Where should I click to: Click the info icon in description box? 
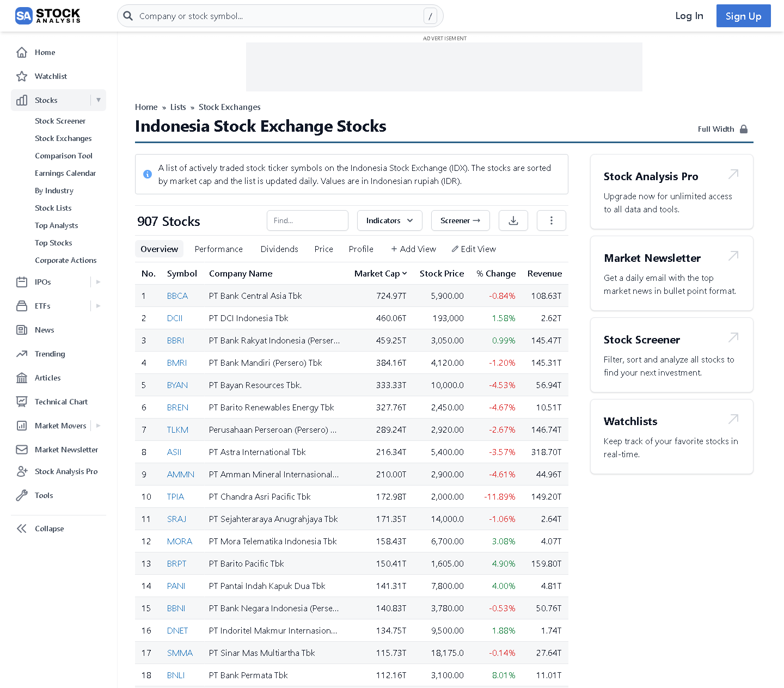[x=148, y=174]
